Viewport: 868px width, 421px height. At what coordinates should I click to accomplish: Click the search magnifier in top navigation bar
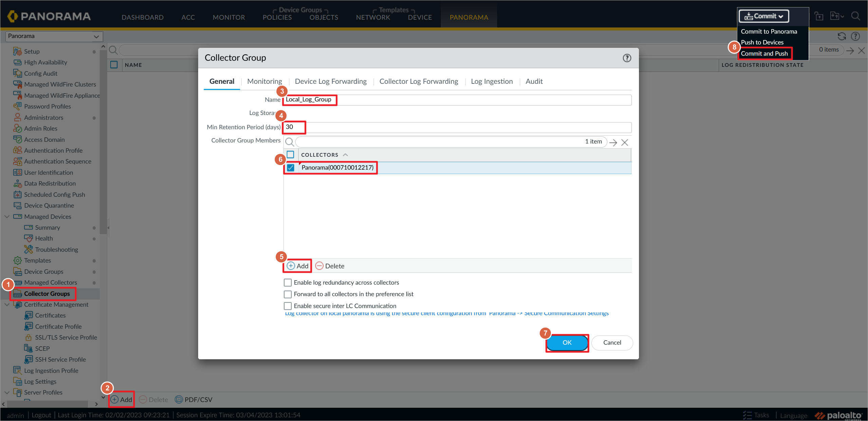855,16
